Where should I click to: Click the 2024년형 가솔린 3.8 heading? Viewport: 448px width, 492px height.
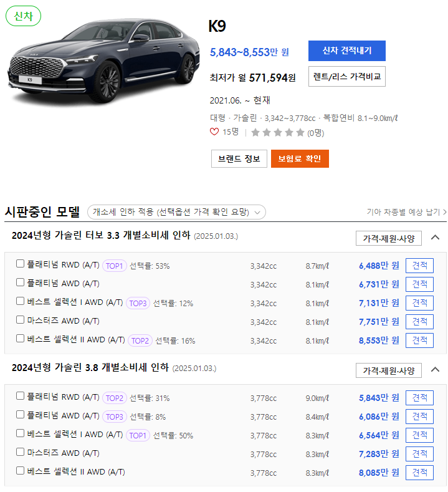pyautogui.click(x=90, y=367)
